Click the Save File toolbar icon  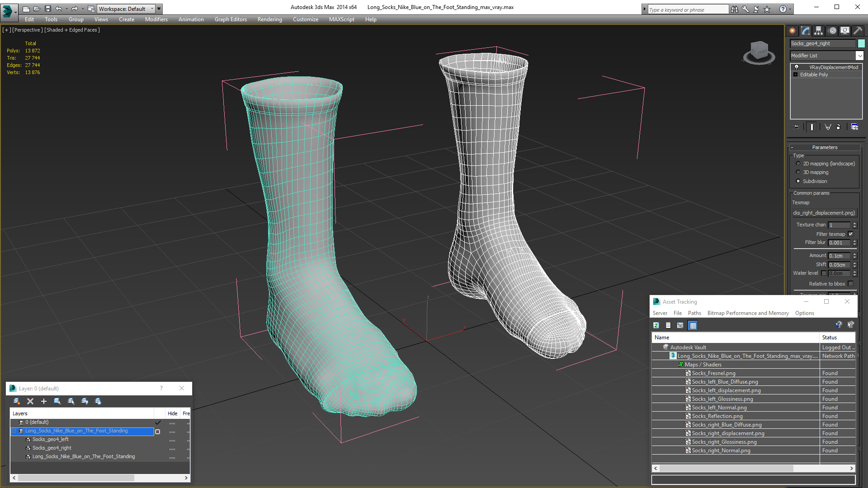[x=48, y=9]
